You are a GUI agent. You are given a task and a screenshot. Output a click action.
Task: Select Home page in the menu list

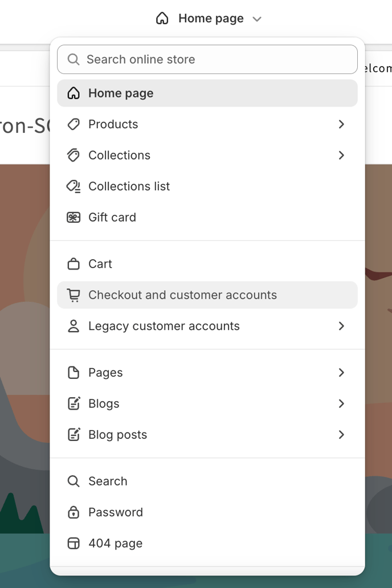(207, 93)
